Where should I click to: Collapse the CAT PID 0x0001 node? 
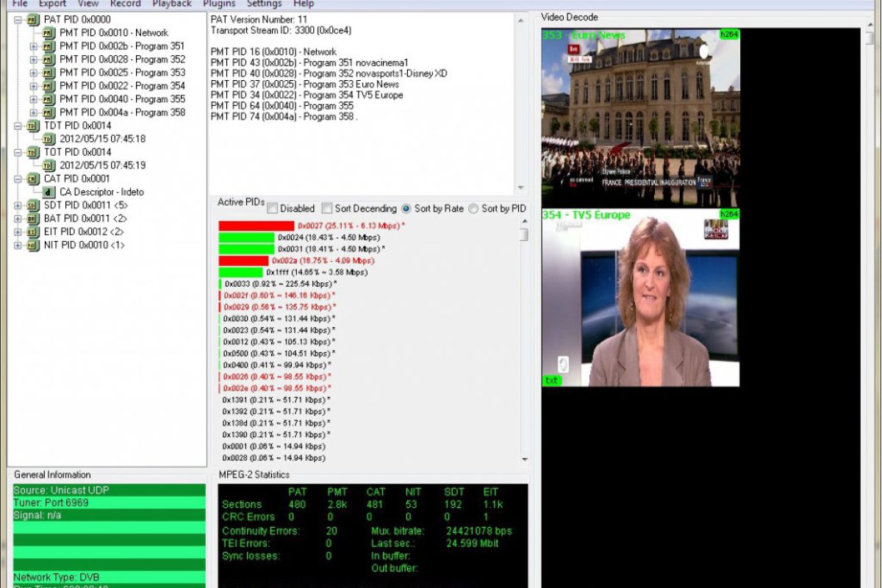pyautogui.click(x=18, y=179)
